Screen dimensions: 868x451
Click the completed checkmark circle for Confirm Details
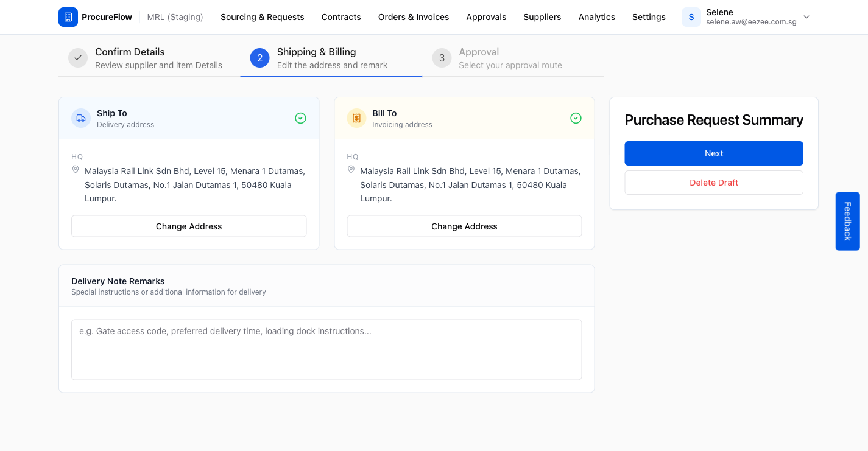(78, 58)
